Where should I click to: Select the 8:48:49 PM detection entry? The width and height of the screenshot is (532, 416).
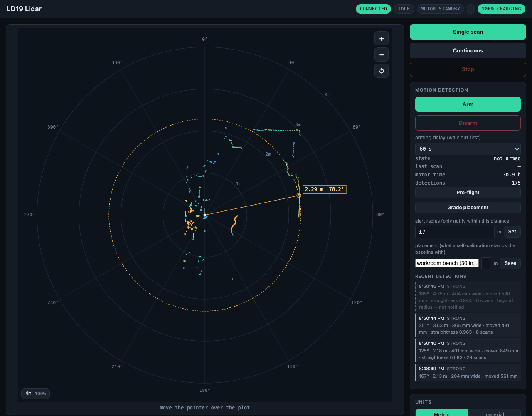pyautogui.click(x=468, y=372)
